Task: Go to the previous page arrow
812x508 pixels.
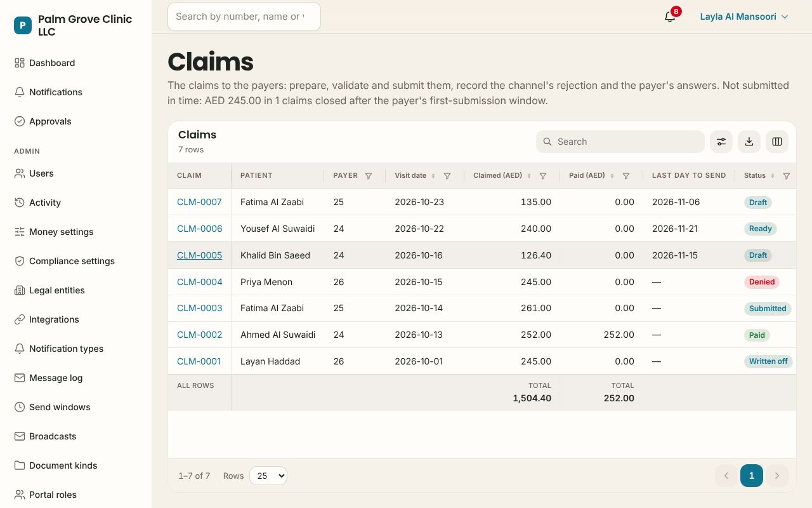Action: 726,476
